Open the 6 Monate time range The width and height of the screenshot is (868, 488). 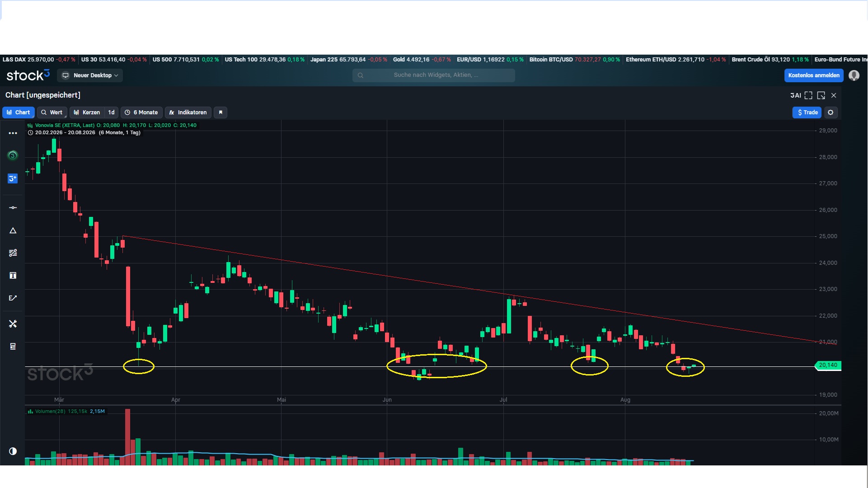pos(141,113)
